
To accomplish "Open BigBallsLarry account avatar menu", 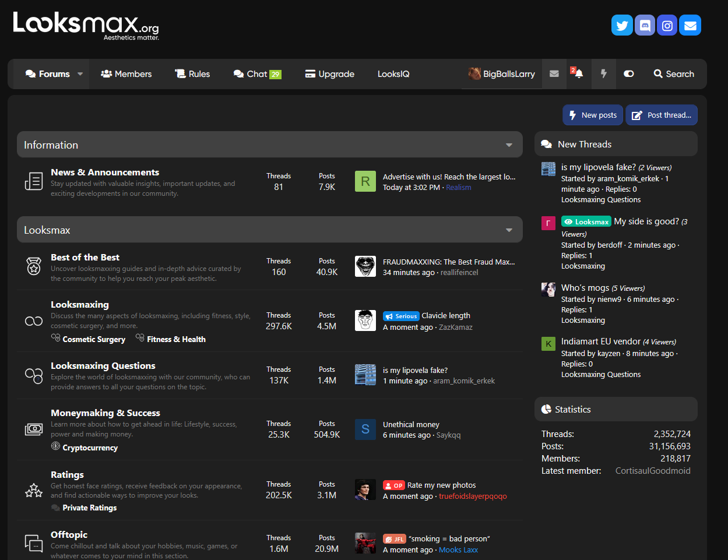I will pyautogui.click(x=502, y=74).
